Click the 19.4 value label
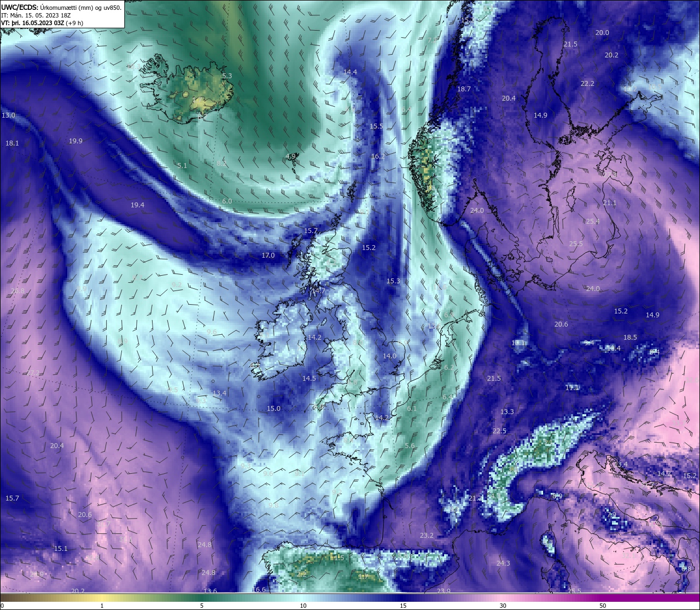This screenshot has height=610, width=700. coord(138,205)
